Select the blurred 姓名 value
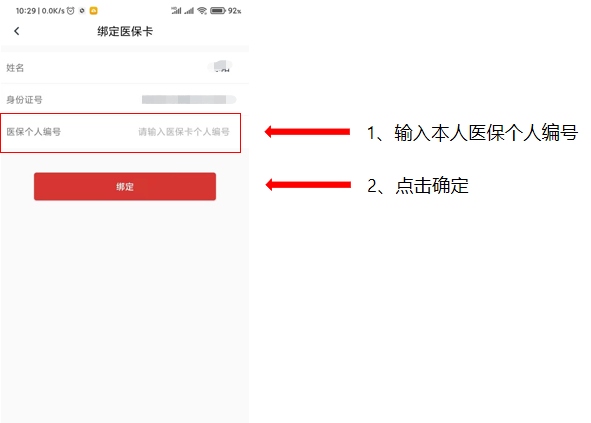Image resolution: width=591 pixels, height=423 pixels. pos(222,66)
